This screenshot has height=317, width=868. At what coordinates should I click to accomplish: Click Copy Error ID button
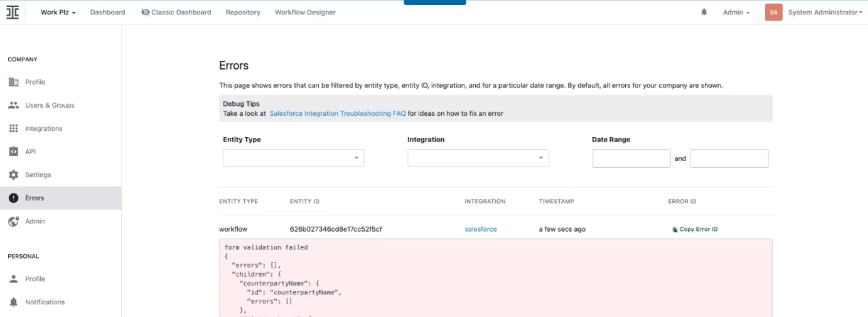click(695, 229)
